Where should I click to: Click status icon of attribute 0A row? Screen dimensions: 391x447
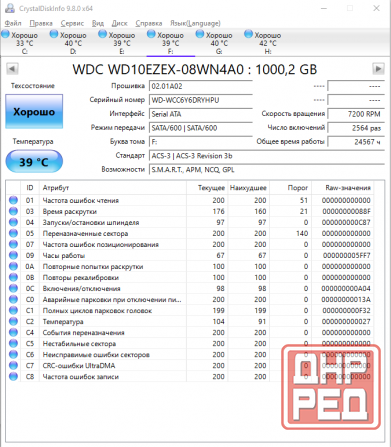click(x=13, y=266)
